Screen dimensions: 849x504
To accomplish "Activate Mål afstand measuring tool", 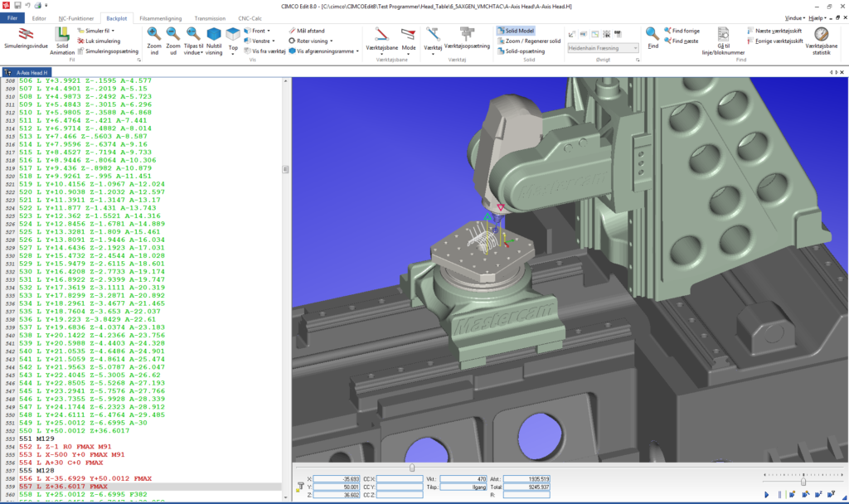I will click(x=307, y=31).
